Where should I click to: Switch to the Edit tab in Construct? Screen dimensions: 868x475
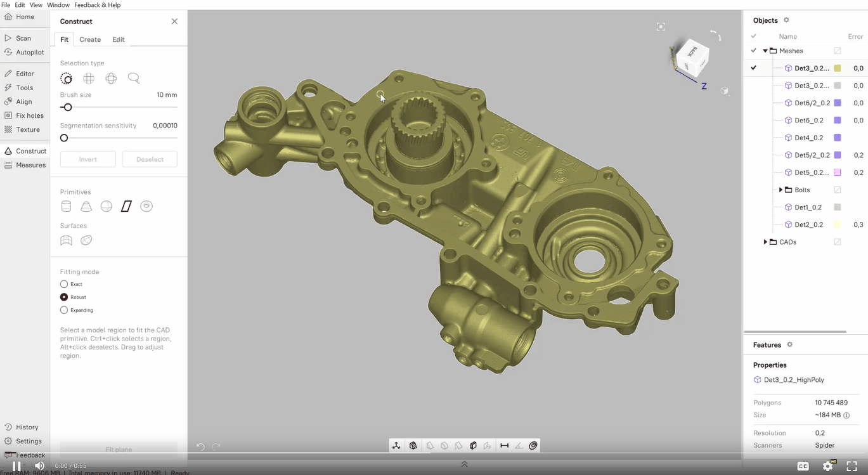(119, 39)
